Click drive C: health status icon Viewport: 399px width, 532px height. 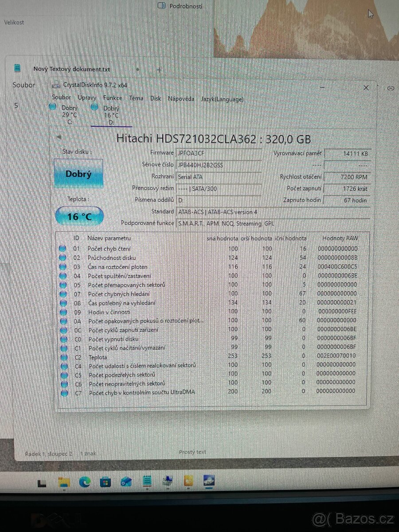pyautogui.click(x=51, y=106)
